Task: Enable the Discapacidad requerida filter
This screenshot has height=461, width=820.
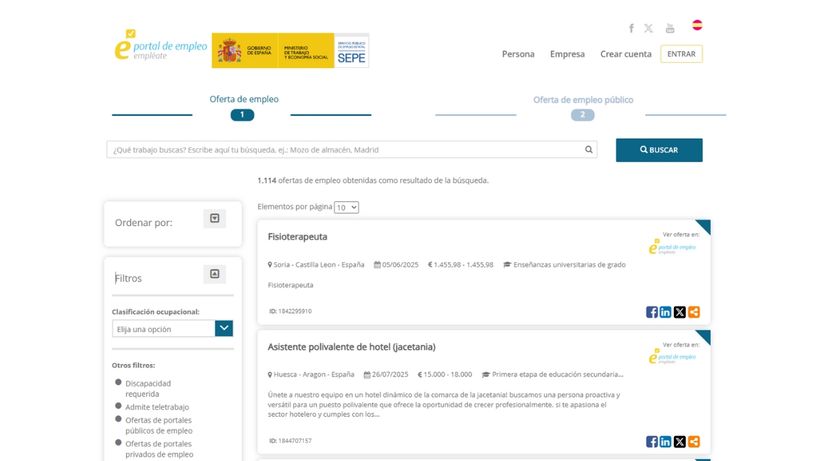Action: point(119,382)
